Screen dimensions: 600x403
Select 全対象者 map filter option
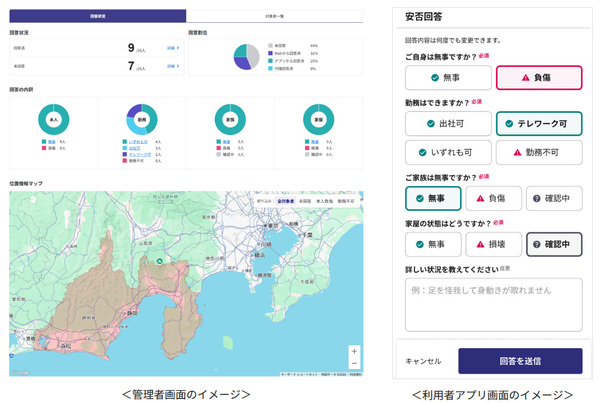point(285,200)
